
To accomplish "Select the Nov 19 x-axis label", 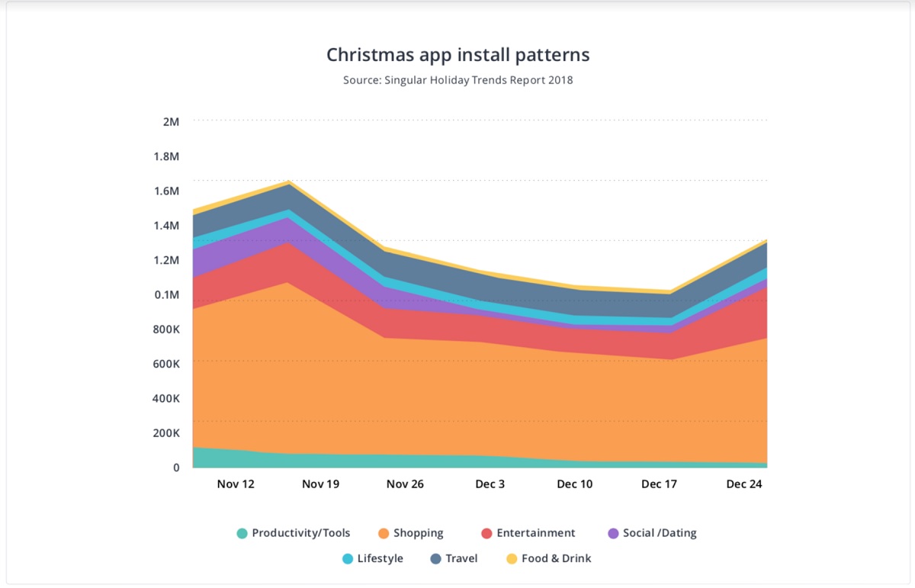I will coord(320,484).
